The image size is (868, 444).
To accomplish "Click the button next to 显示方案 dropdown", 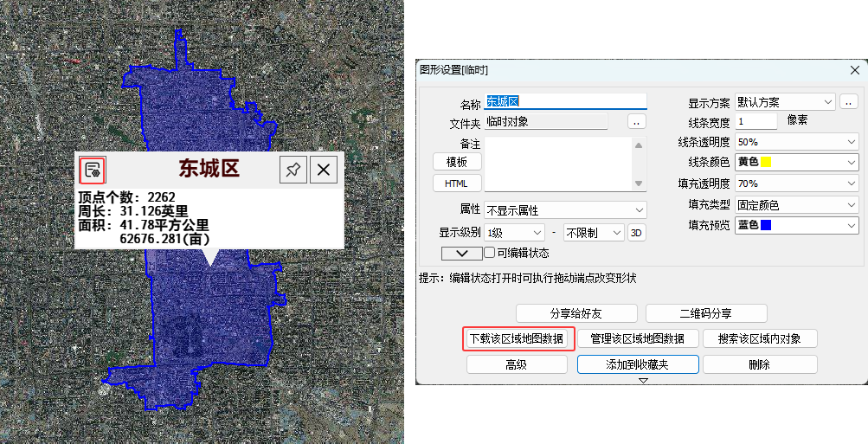I will coord(849,102).
